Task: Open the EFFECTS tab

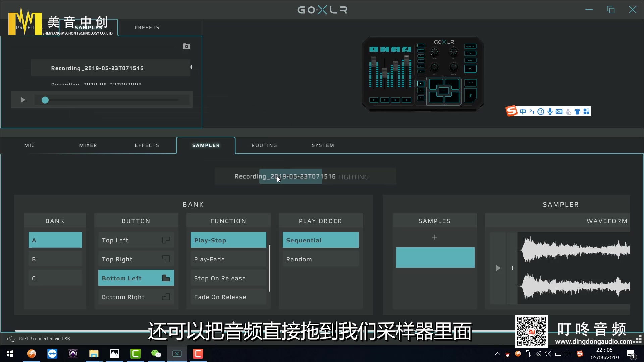Action: (x=147, y=145)
